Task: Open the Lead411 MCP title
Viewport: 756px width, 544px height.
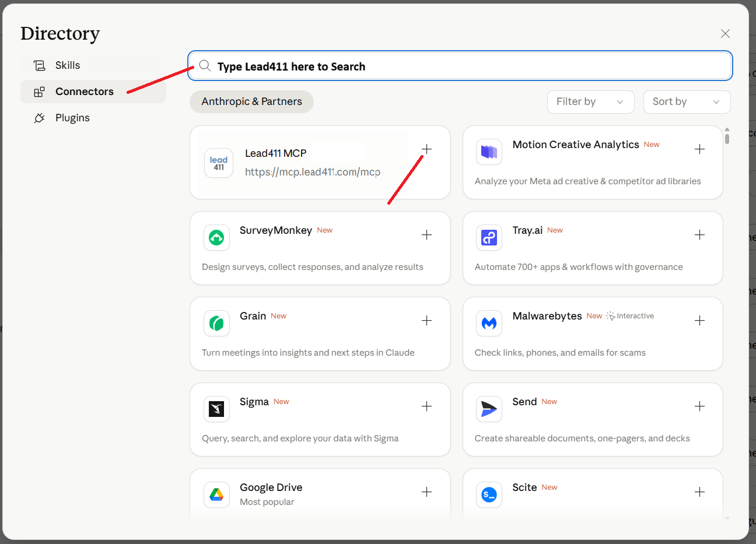Action: click(275, 153)
